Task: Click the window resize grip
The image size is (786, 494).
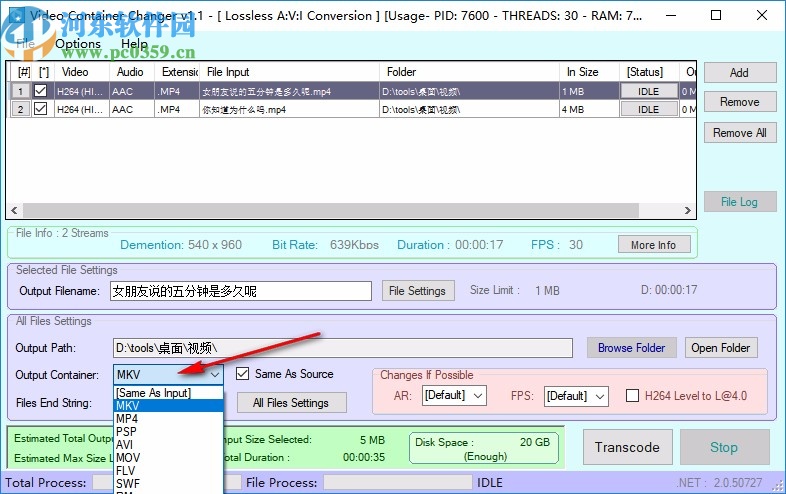Action: (778, 486)
